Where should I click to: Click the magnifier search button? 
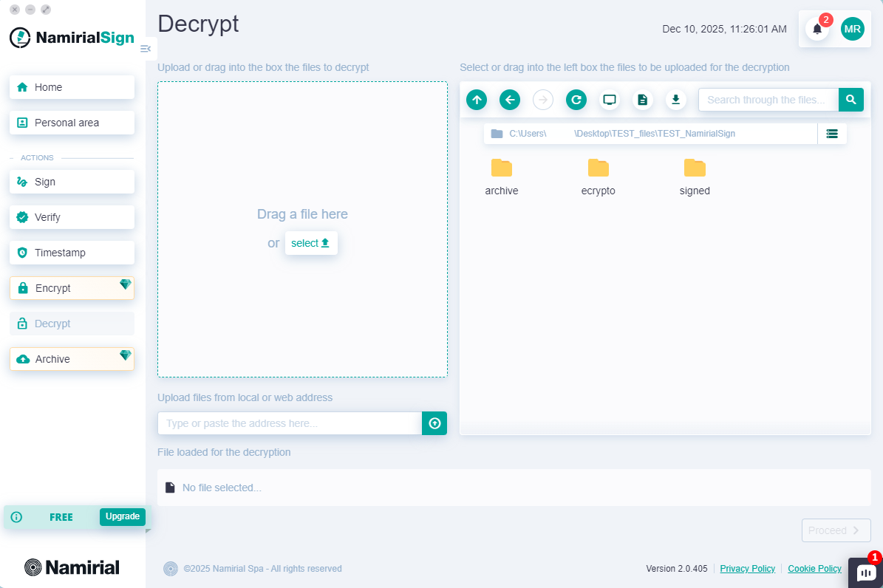pyautogui.click(x=850, y=100)
